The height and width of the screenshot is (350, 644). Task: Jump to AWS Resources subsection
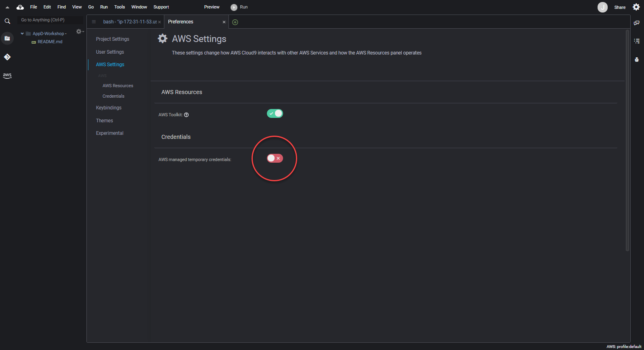[118, 86]
